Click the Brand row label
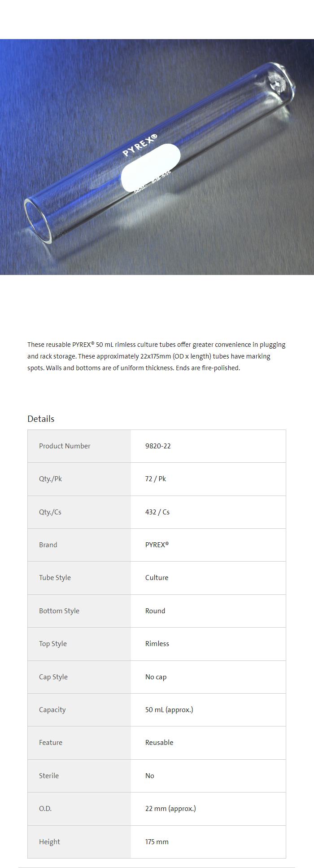The width and height of the screenshot is (314, 868). point(48,545)
